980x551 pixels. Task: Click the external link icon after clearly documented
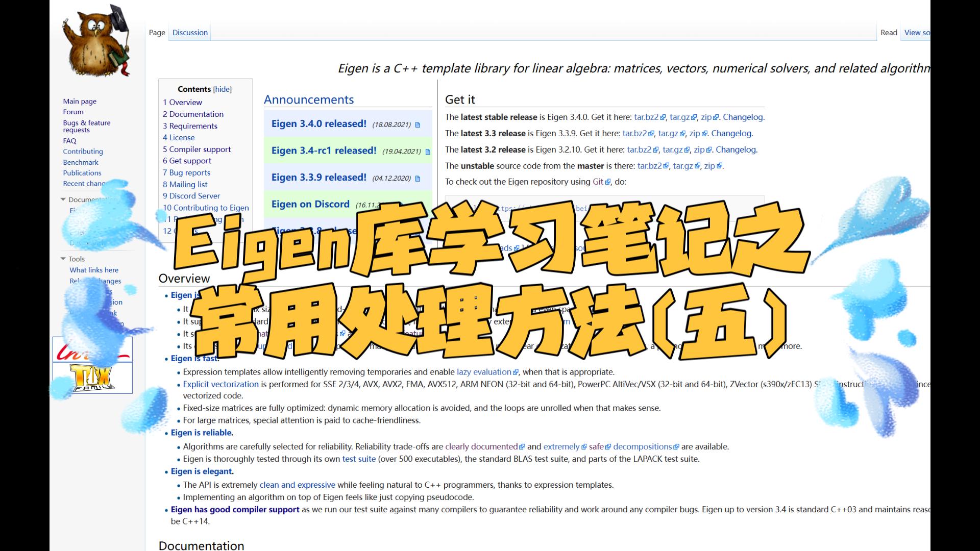522,446
